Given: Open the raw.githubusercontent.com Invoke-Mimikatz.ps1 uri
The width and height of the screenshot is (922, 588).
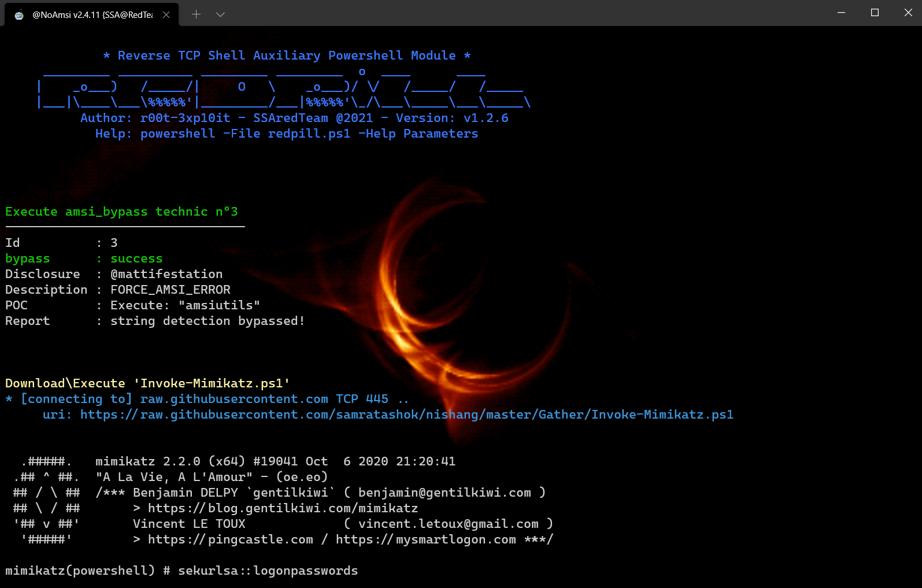Looking at the screenshot, I should (x=407, y=415).
